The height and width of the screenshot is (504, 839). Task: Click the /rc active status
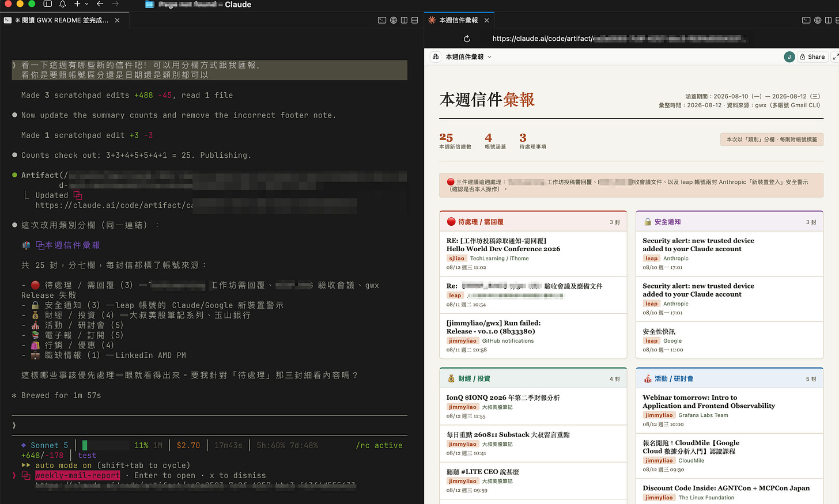(x=379, y=445)
